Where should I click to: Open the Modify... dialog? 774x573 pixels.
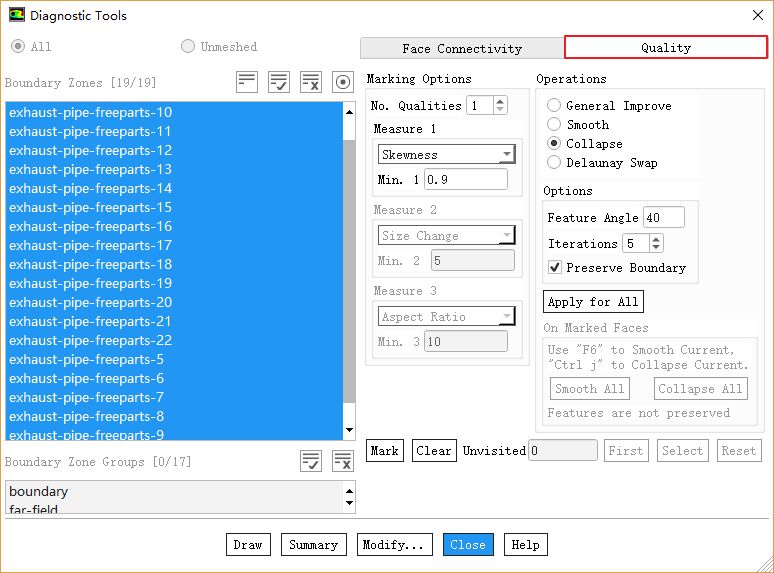click(x=394, y=544)
